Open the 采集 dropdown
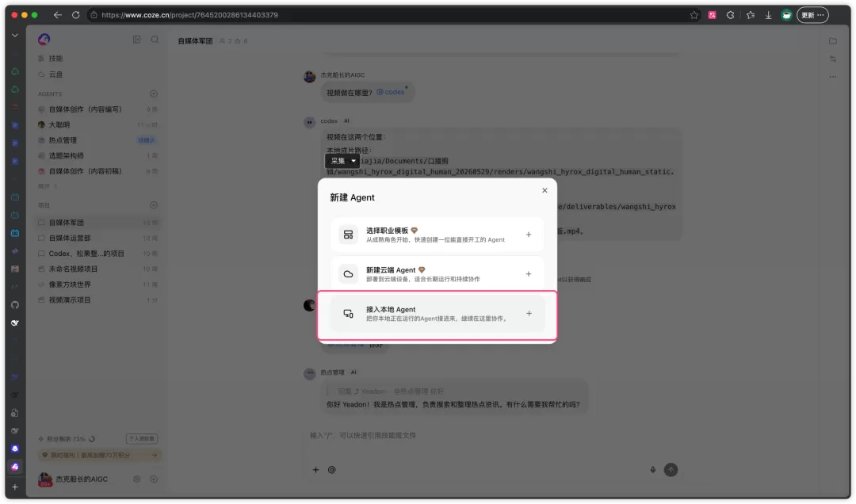This screenshot has width=856, height=504. point(342,161)
